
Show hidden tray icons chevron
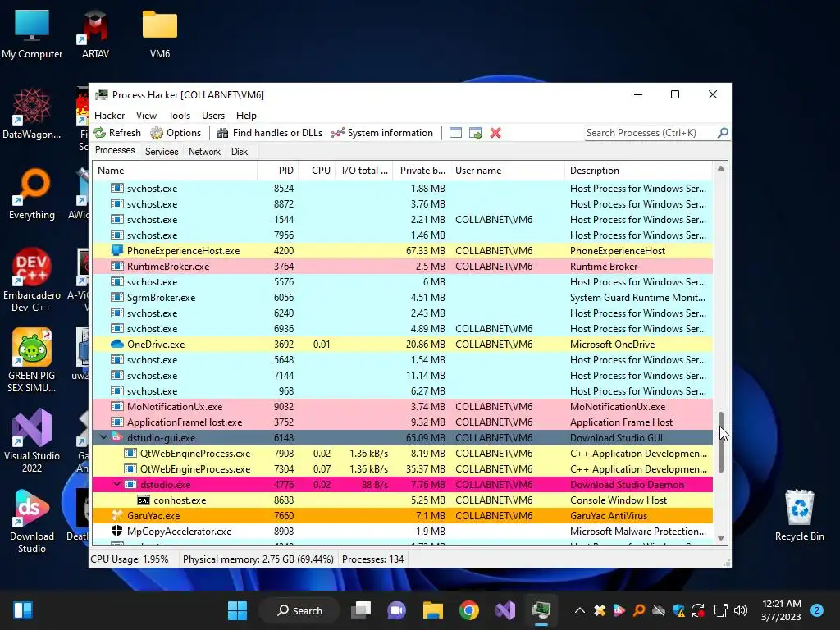point(580,610)
